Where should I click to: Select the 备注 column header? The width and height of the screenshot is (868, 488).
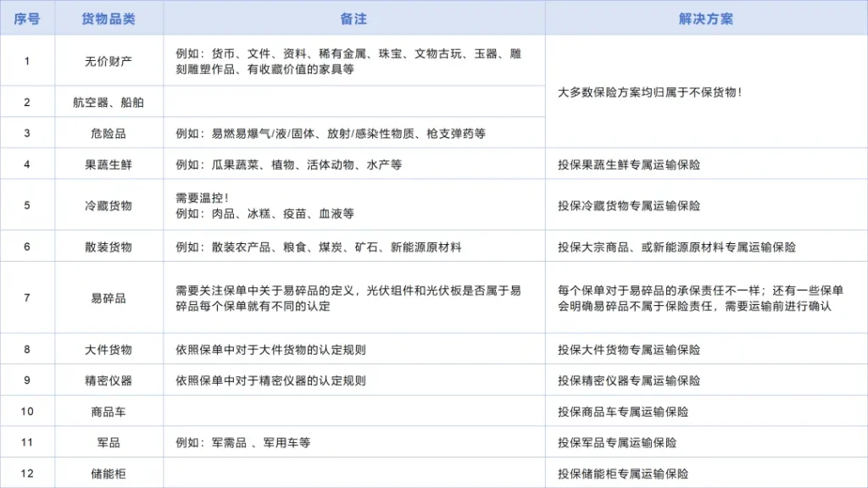pos(353,19)
